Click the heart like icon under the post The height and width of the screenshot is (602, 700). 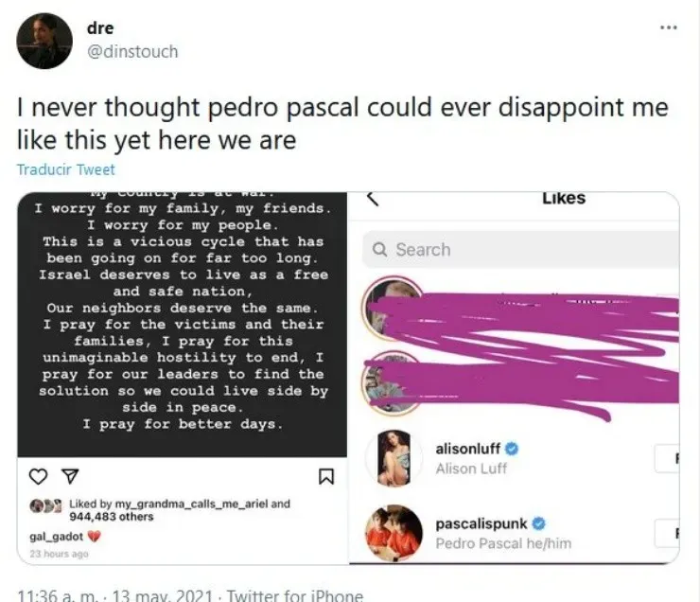click(x=38, y=476)
